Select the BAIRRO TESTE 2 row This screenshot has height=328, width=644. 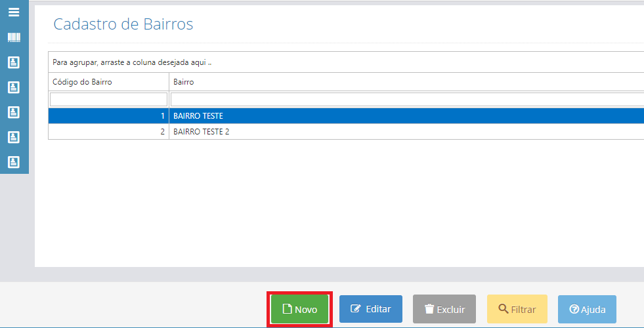click(x=346, y=132)
